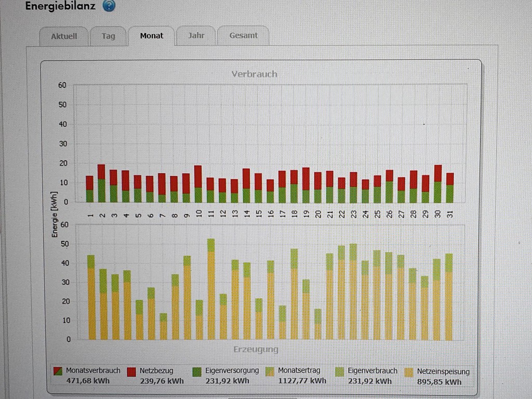Open the Tag tab

[108, 36]
